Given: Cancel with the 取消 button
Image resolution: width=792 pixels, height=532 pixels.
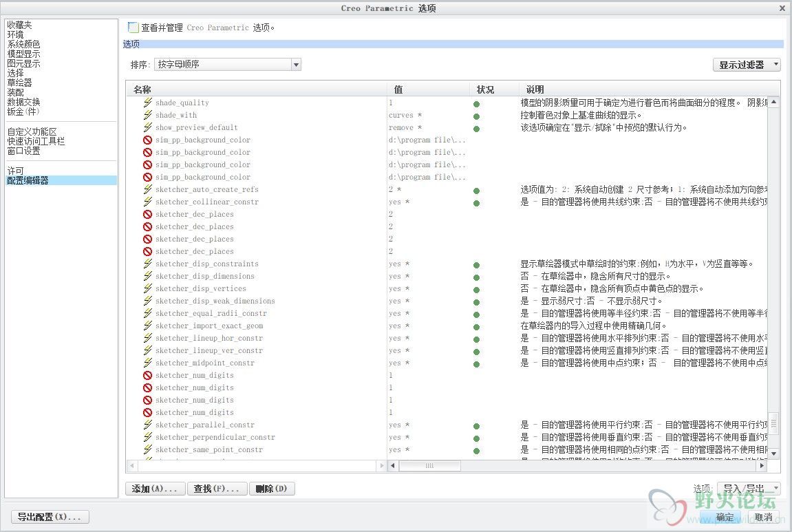Looking at the screenshot, I should pyautogui.click(x=764, y=517).
